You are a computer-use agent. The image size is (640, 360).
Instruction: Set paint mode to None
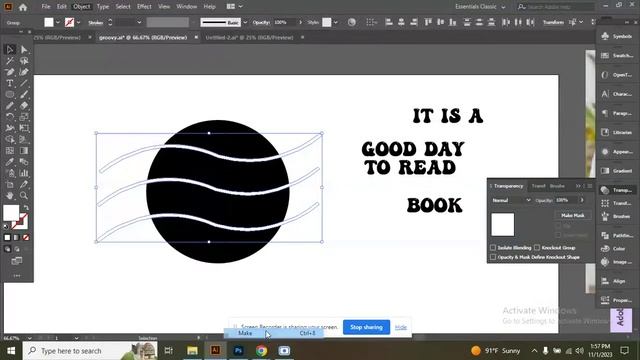click(26, 238)
